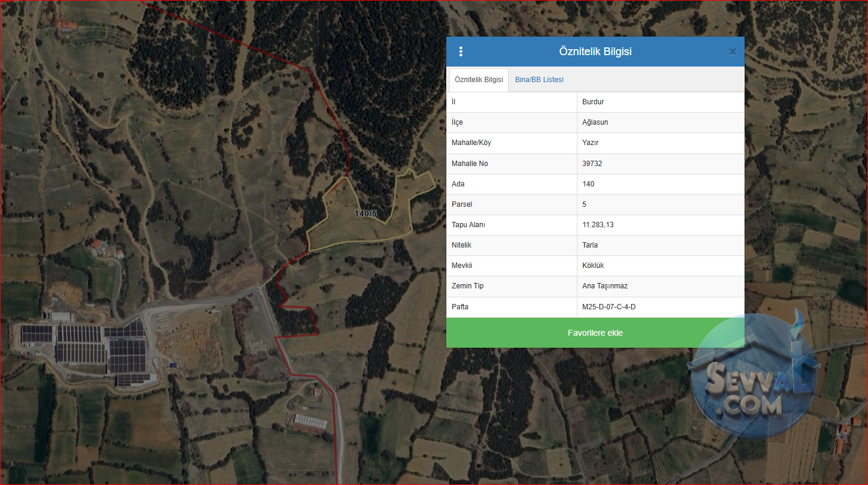Screen dimensions: 868x485
Task: Click the Zemin Tip value Ana Taşınmaz
Action: coord(605,286)
